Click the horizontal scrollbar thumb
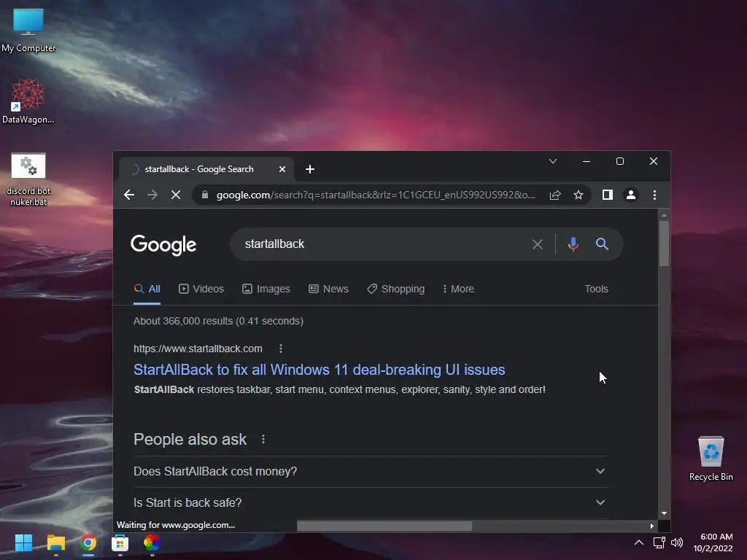This screenshot has height=560, width=747. 384,526
